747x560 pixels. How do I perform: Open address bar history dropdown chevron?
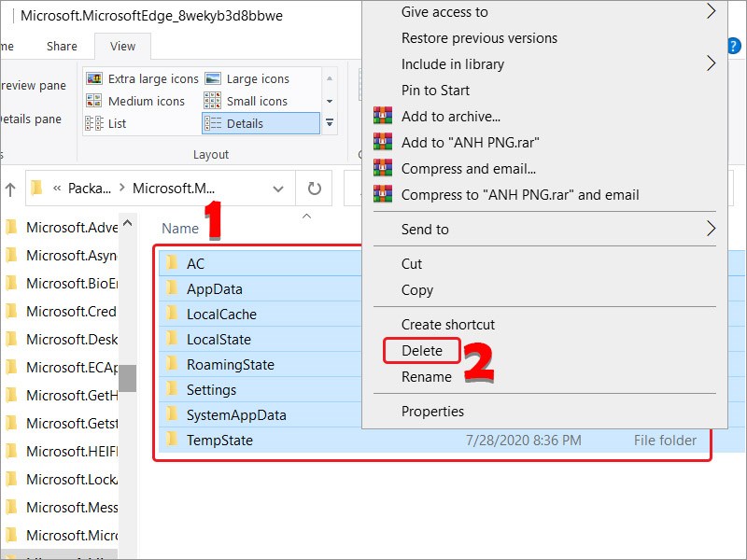point(278,189)
